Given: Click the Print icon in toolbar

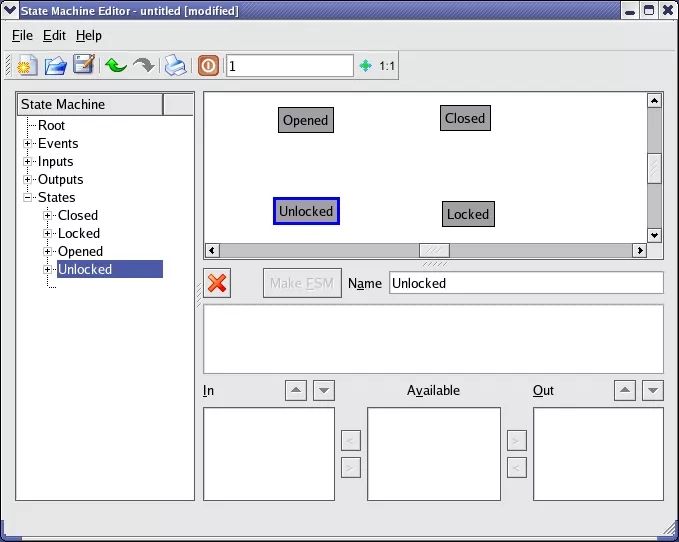Looking at the screenshot, I should [175, 66].
